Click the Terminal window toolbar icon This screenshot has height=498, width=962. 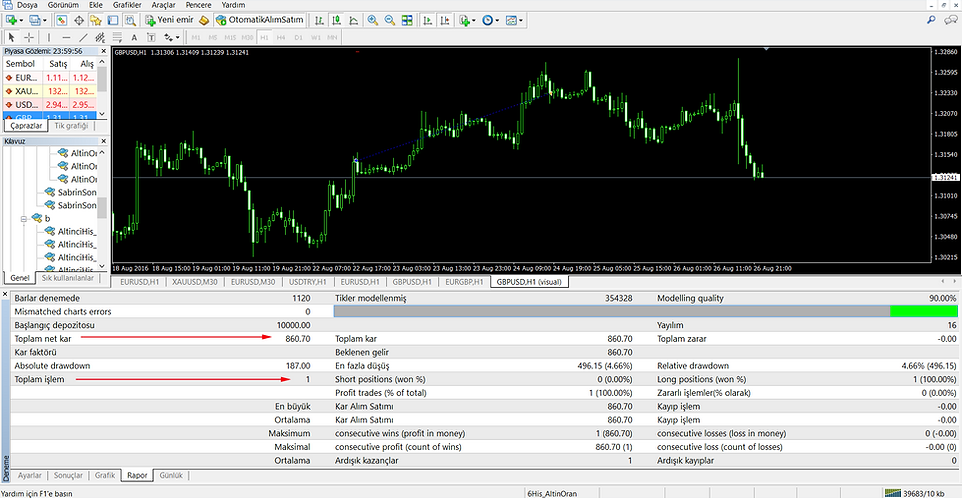click(x=113, y=20)
